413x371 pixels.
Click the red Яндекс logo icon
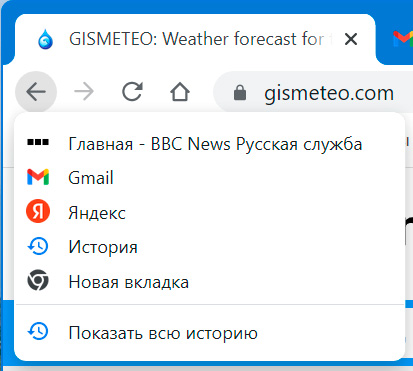pyautogui.click(x=38, y=211)
